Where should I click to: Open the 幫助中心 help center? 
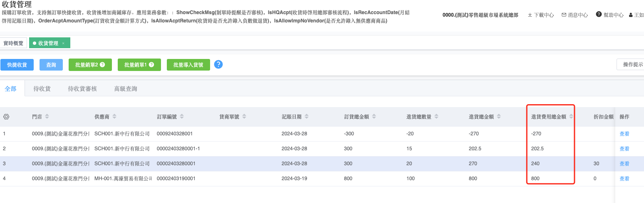pos(609,15)
